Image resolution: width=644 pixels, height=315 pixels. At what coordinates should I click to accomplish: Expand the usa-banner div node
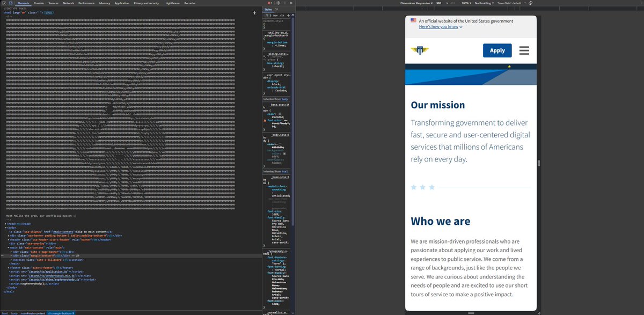(9, 235)
